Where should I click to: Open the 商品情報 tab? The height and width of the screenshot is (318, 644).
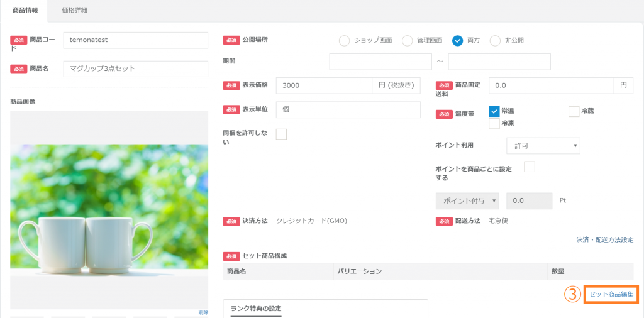click(x=25, y=10)
